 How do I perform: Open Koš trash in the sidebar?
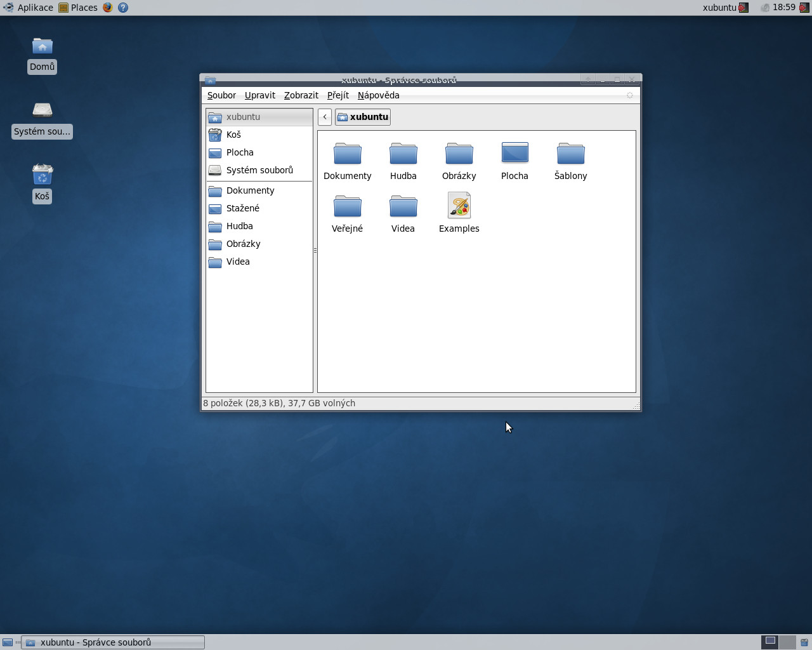259,135
